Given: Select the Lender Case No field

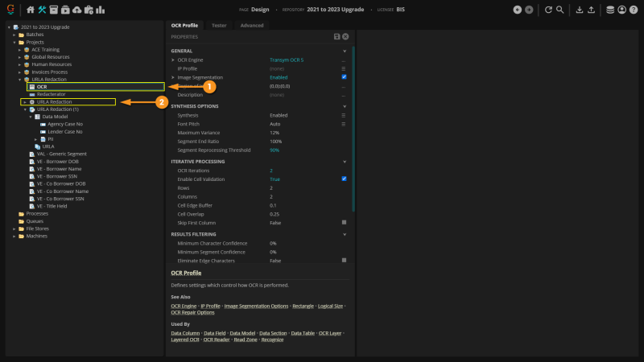Looking at the screenshot, I should click(65, 132).
